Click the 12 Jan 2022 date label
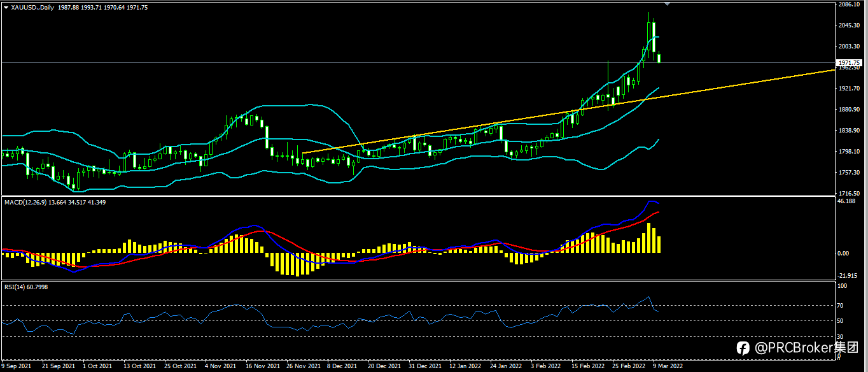868x372 pixels. [465, 366]
